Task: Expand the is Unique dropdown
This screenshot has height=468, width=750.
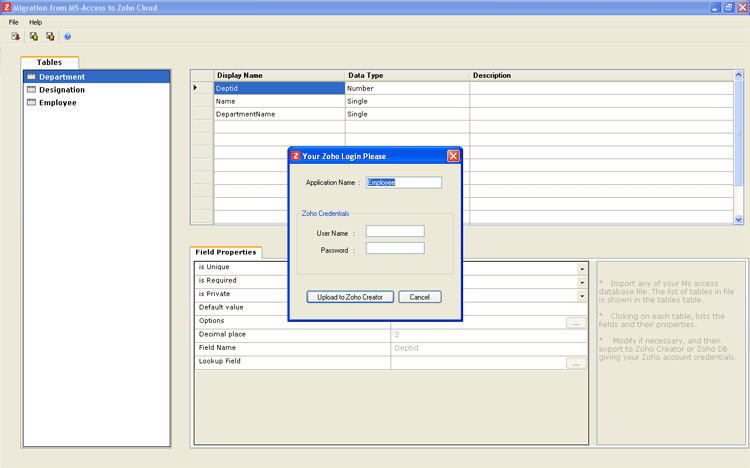Action: coord(582,269)
